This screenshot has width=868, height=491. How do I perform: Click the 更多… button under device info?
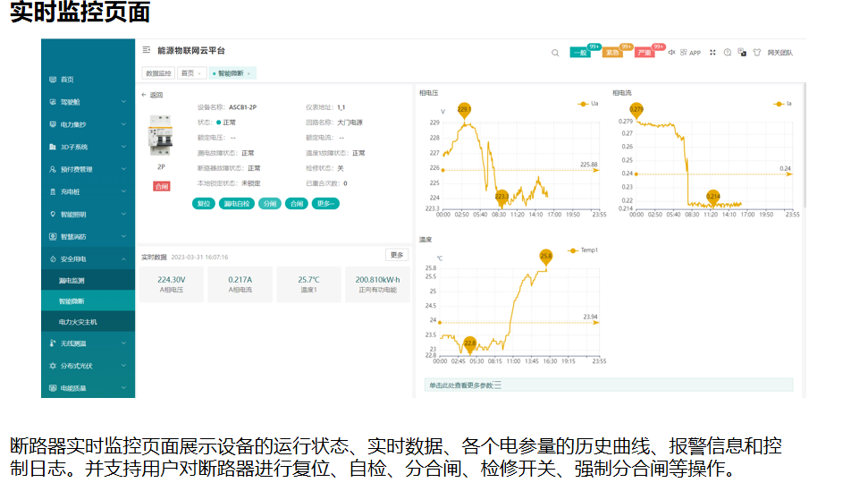[x=325, y=204]
